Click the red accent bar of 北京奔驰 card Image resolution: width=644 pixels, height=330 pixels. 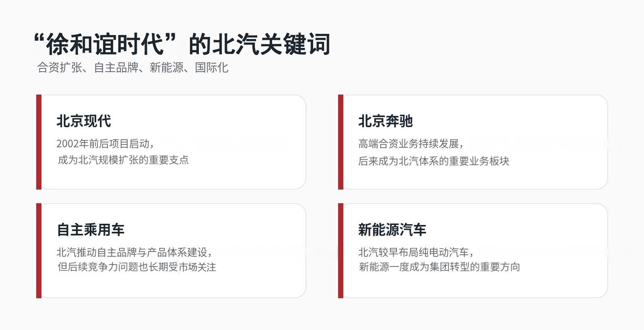pyautogui.click(x=341, y=142)
